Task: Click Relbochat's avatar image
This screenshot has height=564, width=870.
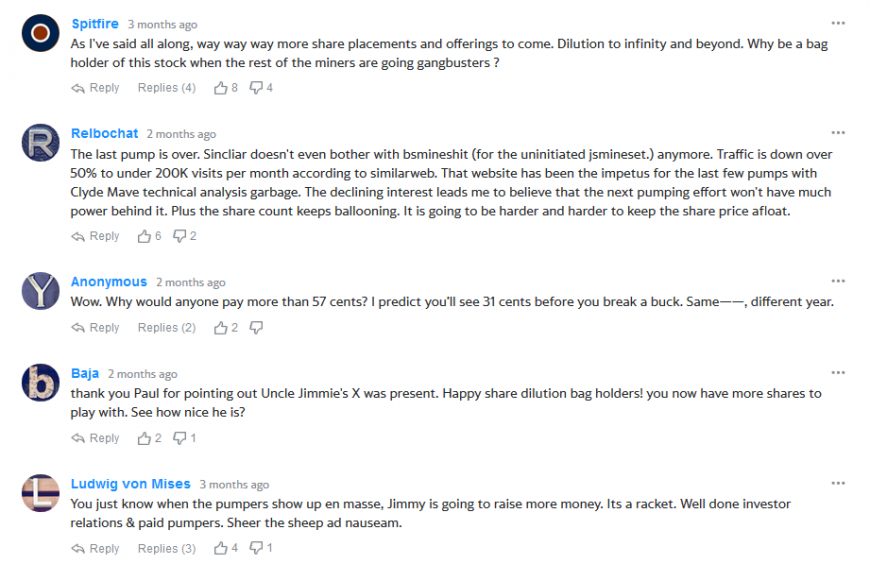Action: 40,143
